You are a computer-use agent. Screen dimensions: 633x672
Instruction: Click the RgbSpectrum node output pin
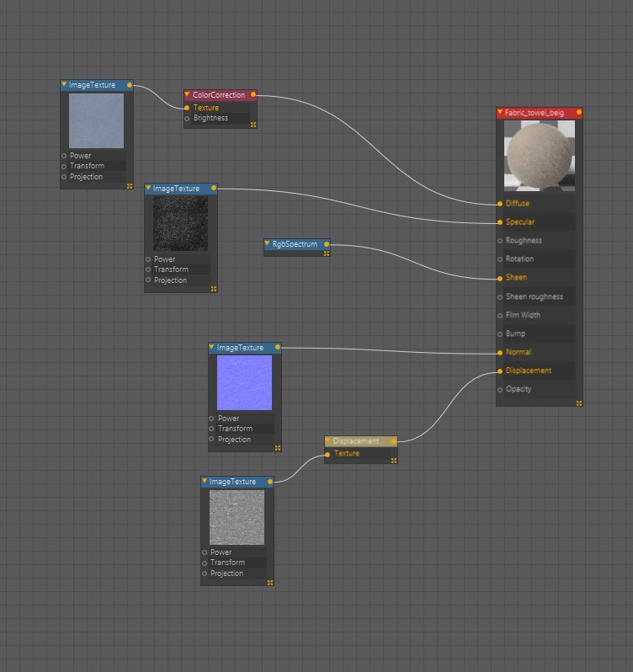327,244
